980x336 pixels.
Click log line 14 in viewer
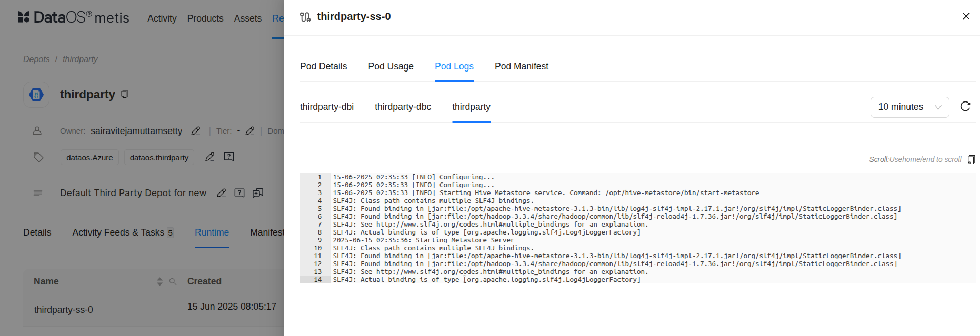point(486,280)
